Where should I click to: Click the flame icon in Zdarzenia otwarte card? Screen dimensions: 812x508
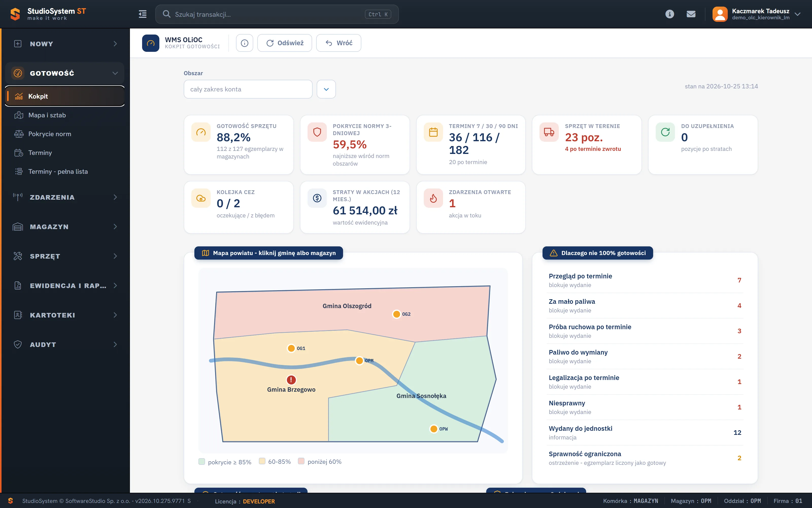(x=433, y=198)
